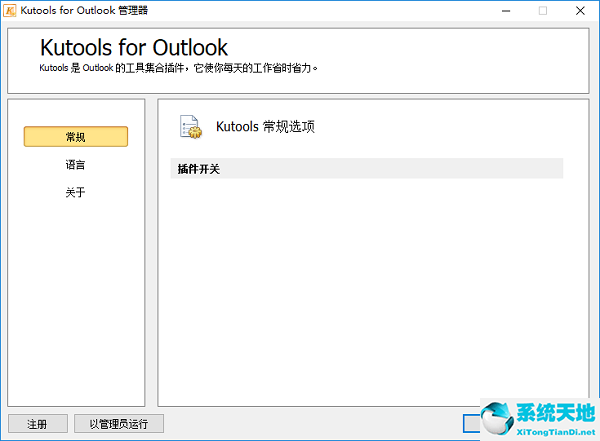Viewport: 600px width, 441px height.
Task: Close the Kutools for Outlook 管理器 window
Action: [580, 11]
